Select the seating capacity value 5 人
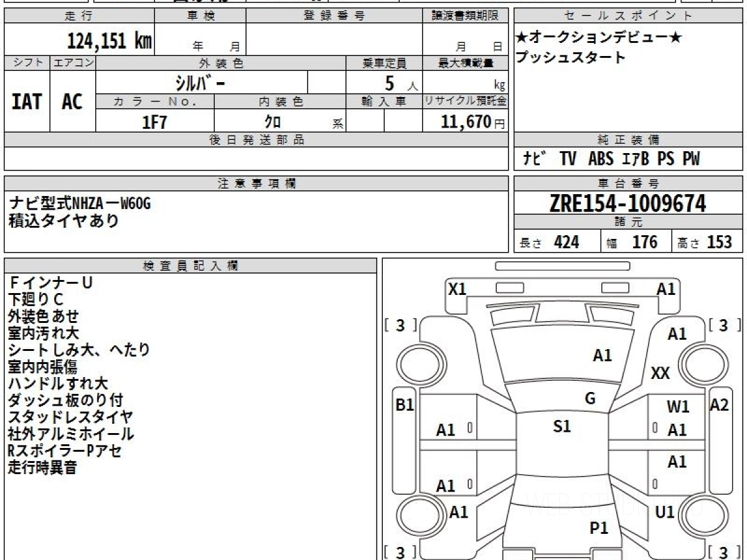 click(x=402, y=84)
